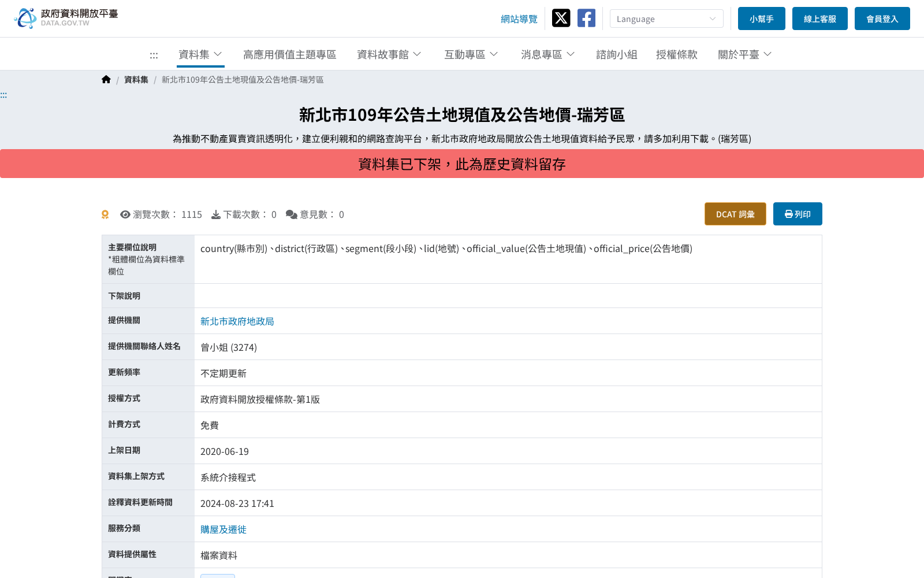
Task: Click the comments icon beside 意見數
Action: 292,214
